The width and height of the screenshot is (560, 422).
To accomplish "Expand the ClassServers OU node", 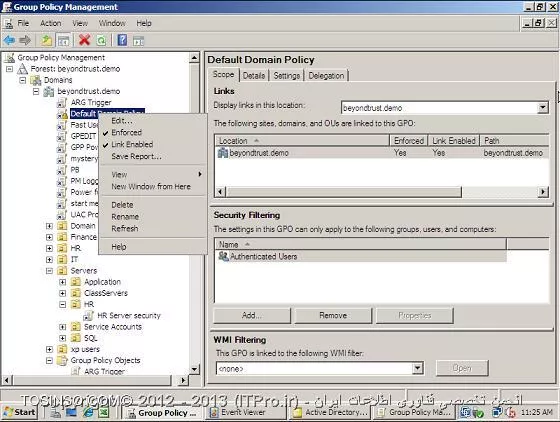I will [x=62, y=293].
